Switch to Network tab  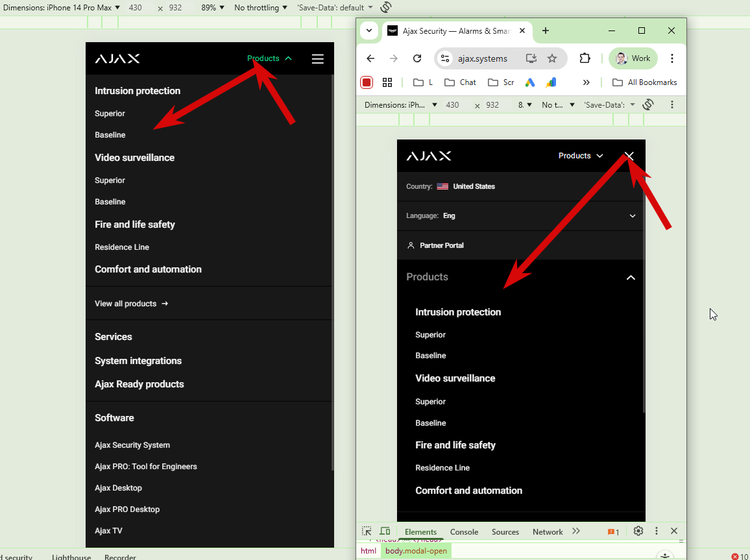click(x=548, y=532)
